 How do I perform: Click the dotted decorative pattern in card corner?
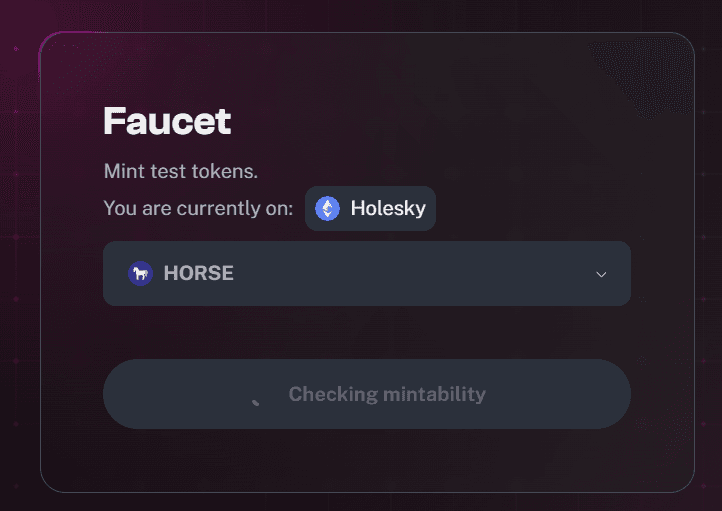[645, 76]
